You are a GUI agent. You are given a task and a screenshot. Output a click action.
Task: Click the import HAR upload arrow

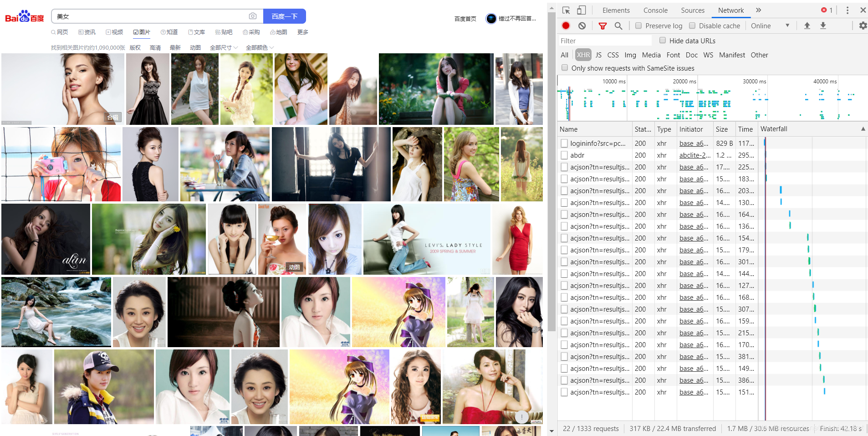click(x=807, y=26)
